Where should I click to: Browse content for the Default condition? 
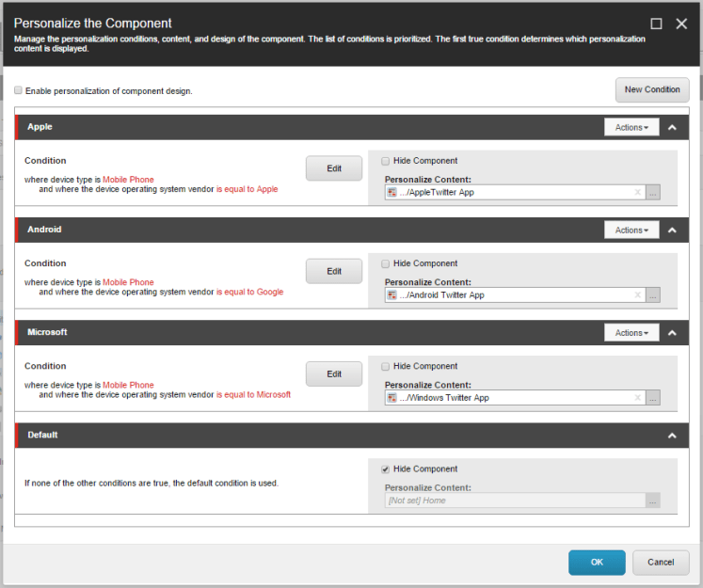[653, 501]
